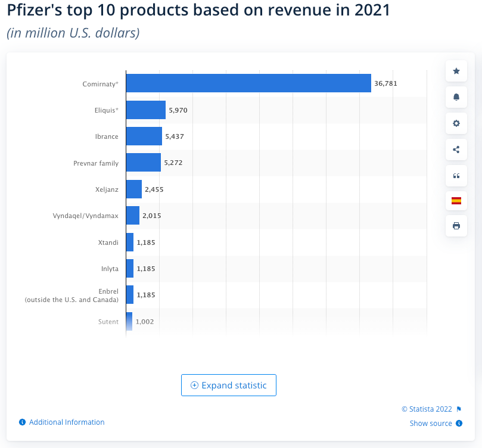Click the Enbrel revenue bar
This screenshot has width=482, height=448.
130,295
